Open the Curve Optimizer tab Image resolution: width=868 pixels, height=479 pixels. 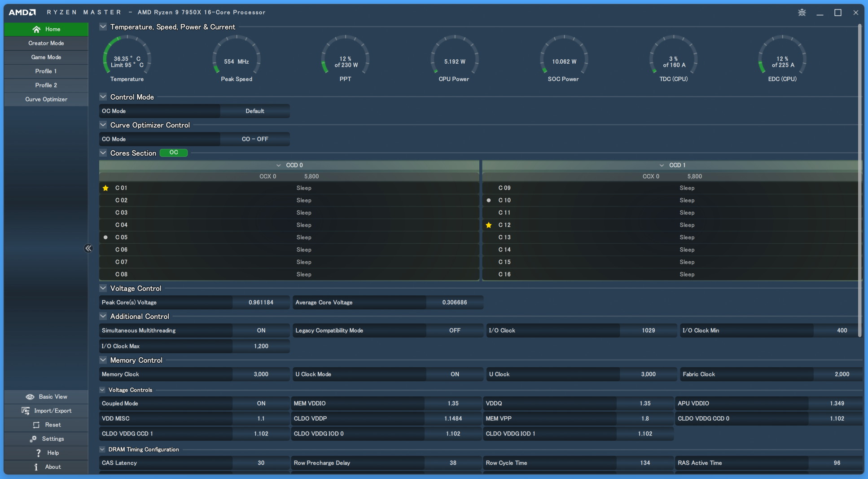tap(46, 99)
